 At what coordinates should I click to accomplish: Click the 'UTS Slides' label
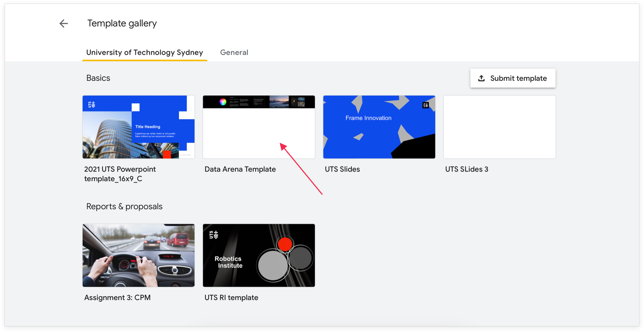point(342,169)
